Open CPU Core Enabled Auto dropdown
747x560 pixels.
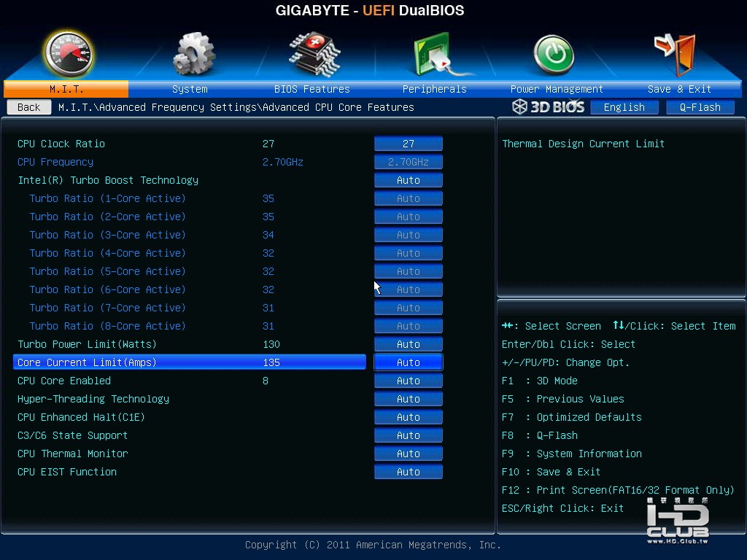pyautogui.click(x=409, y=381)
